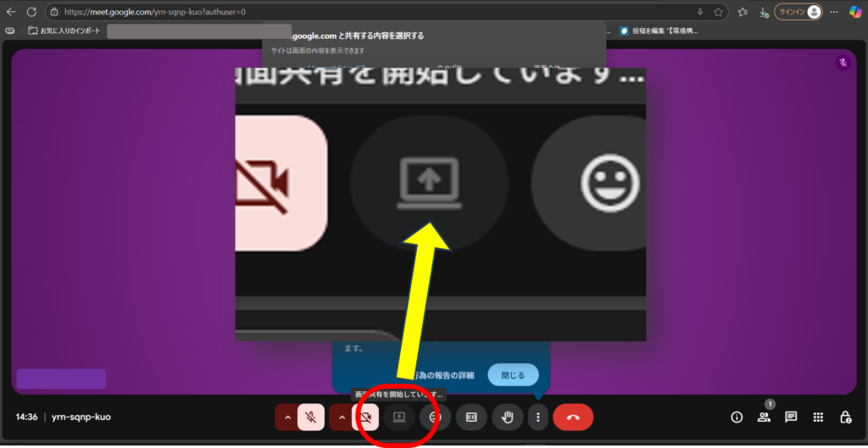
Task: Toggle the muted microphone button
Action: (x=312, y=417)
